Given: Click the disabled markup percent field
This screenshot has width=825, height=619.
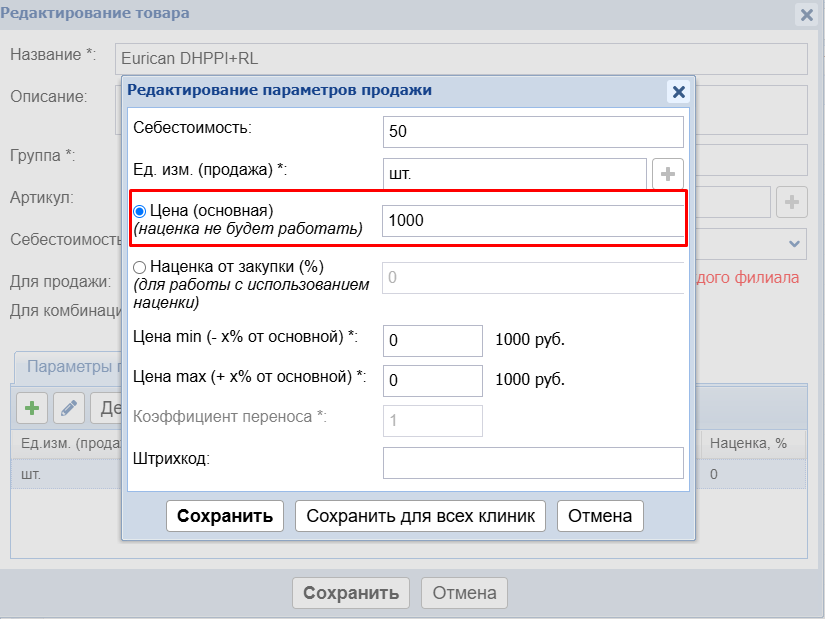Looking at the screenshot, I should [x=533, y=277].
